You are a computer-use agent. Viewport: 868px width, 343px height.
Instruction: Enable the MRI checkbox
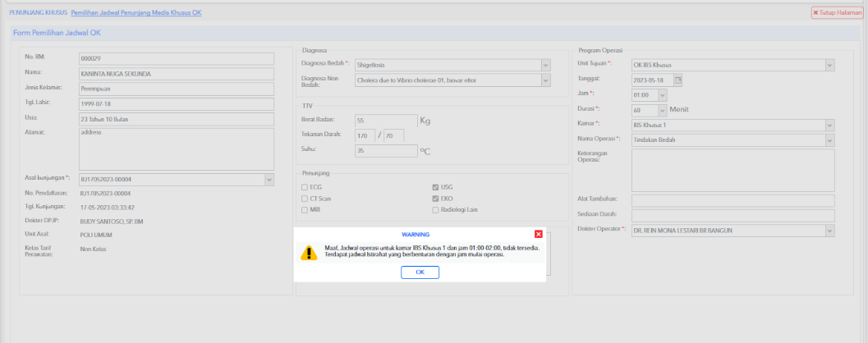[x=305, y=210]
